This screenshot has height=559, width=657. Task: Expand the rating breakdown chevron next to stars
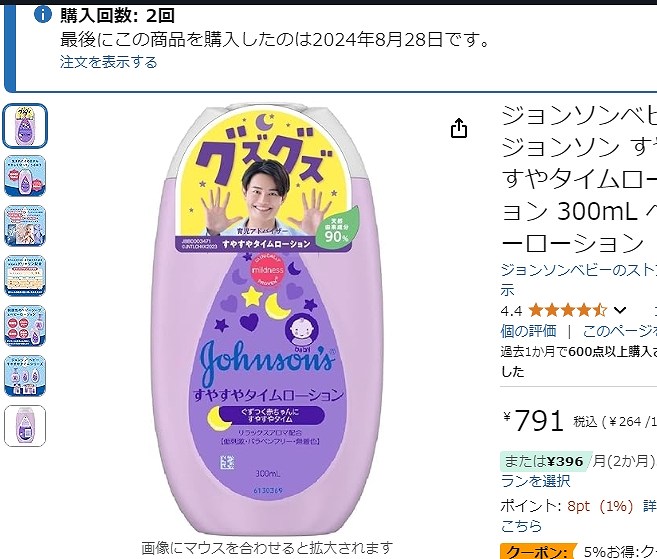(620, 311)
